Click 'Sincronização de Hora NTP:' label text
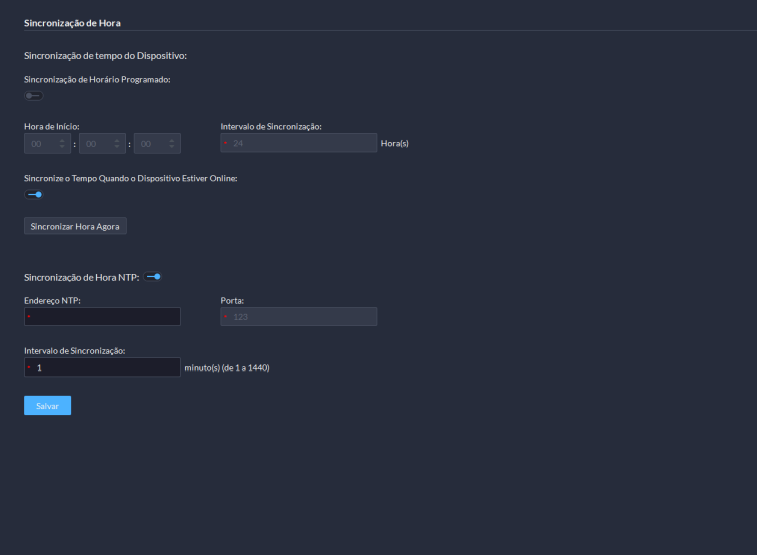The width and height of the screenshot is (757, 555). tap(82, 278)
